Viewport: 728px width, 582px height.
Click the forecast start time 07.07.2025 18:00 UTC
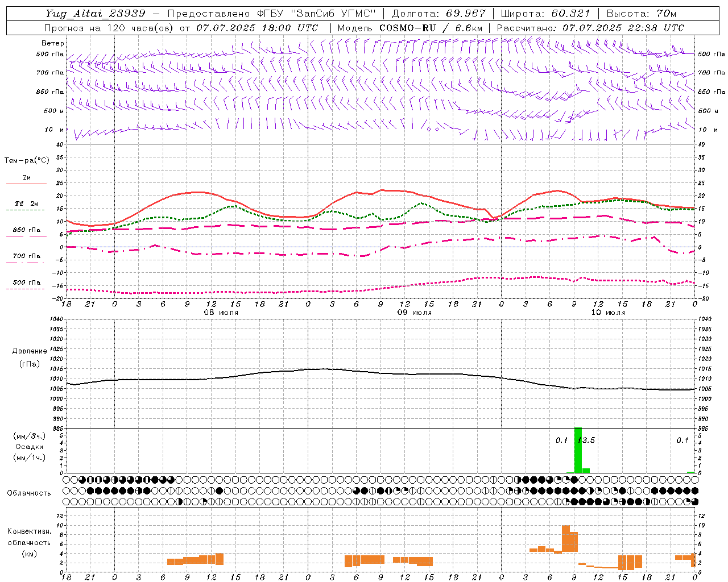click(257, 28)
